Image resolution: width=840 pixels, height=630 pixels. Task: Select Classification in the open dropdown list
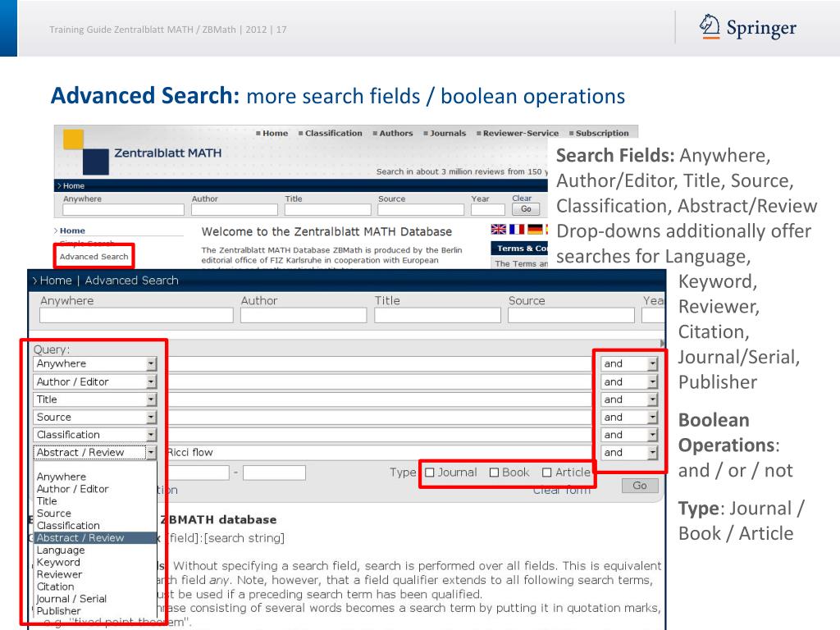pos(95,526)
